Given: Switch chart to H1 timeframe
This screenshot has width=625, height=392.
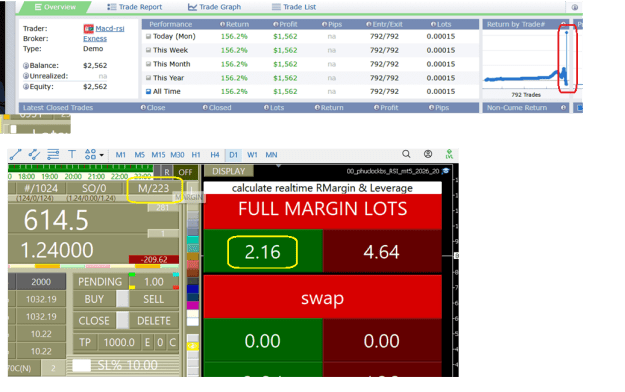Looking at the screenshot, I should pos(196,155).
